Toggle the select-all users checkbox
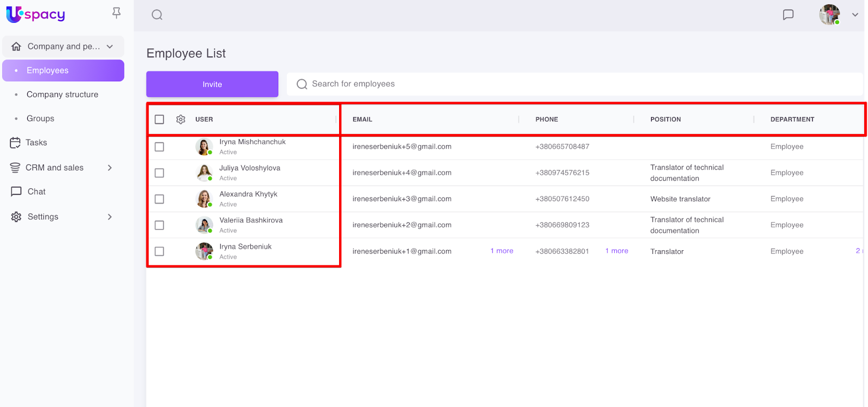The width and height of the screenshot is (868, 407). (x=159, y=119)
